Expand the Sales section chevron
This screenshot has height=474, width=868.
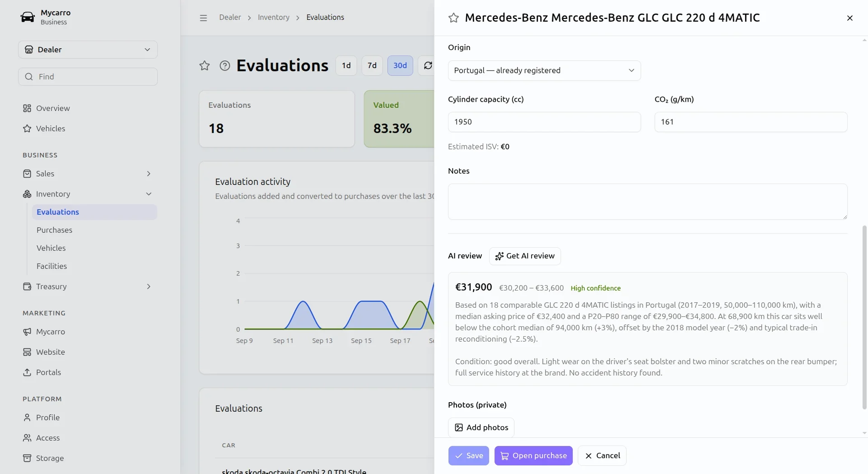(x=149, y=174)
